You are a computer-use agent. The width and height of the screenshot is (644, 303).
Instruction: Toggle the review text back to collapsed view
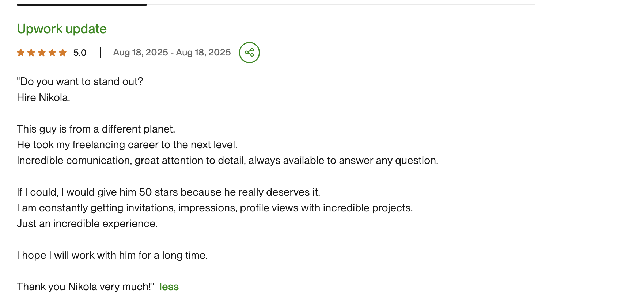pos(169,287)
